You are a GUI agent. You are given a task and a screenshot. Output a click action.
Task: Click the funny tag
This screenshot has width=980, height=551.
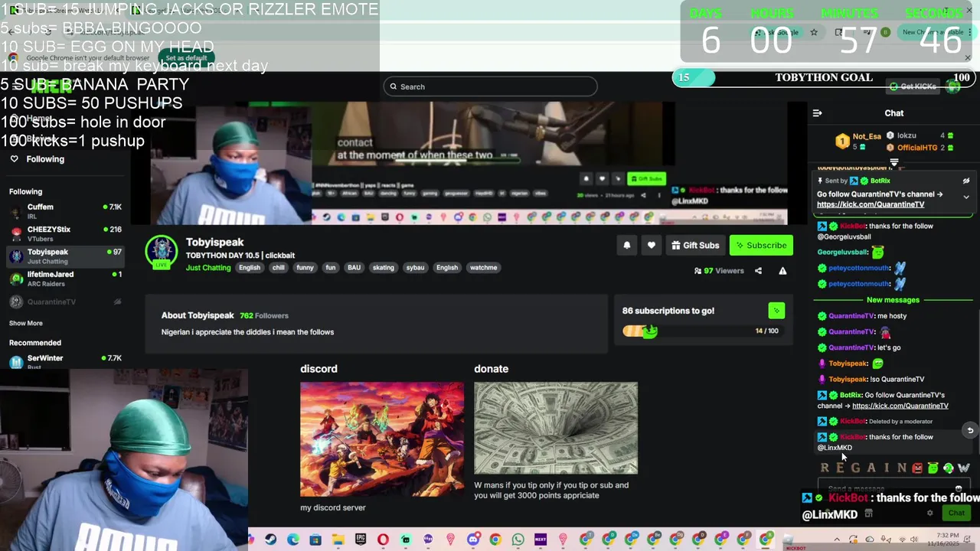[305, 268]
